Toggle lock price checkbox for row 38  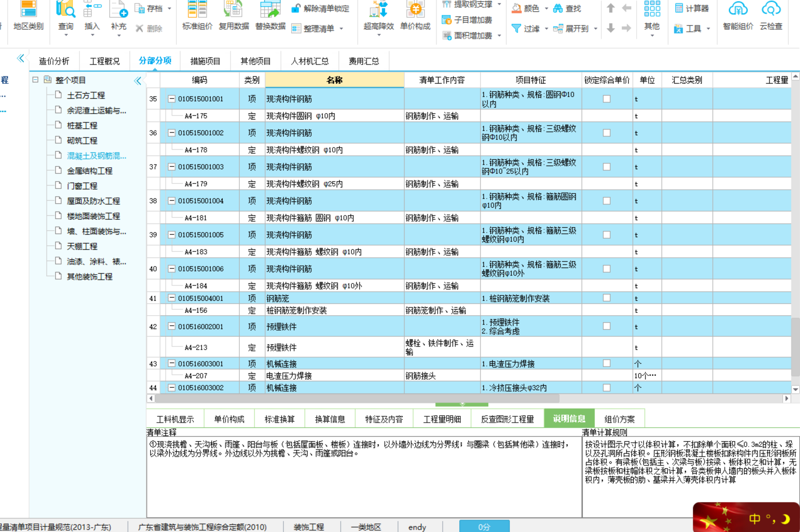coord(607,201)
